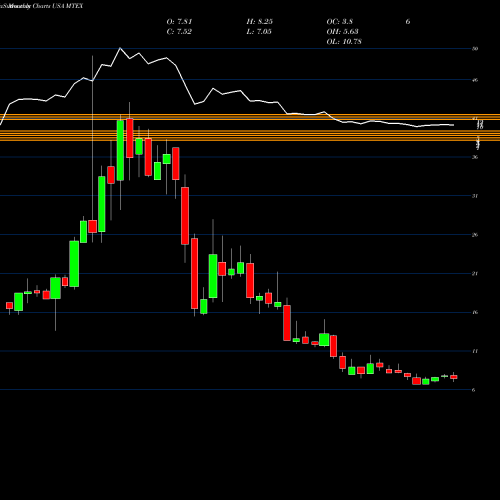Click the price axis label 26
The width and height of the screenshot is (500, 500).
(x=475, y=235)
